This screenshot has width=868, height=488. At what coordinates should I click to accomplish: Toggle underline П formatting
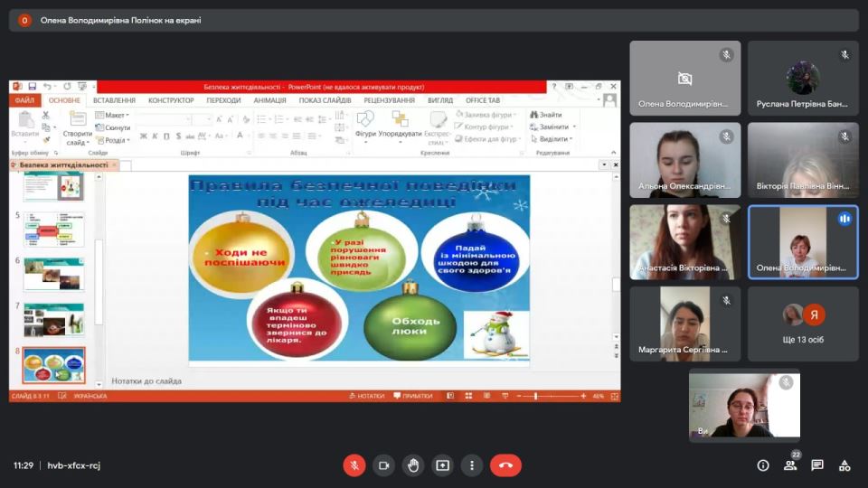point(166,136)
